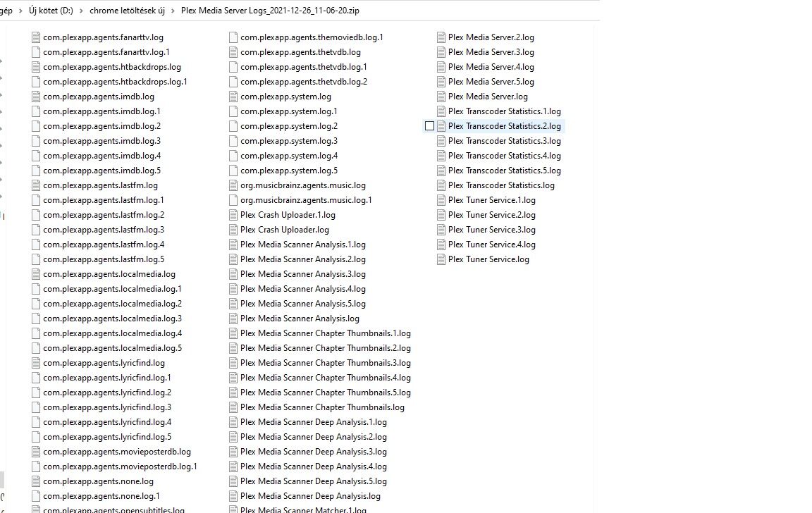Select Plex Media Server.5.log
This screenshot has height=513, width=812.
[x=491, y=82]
